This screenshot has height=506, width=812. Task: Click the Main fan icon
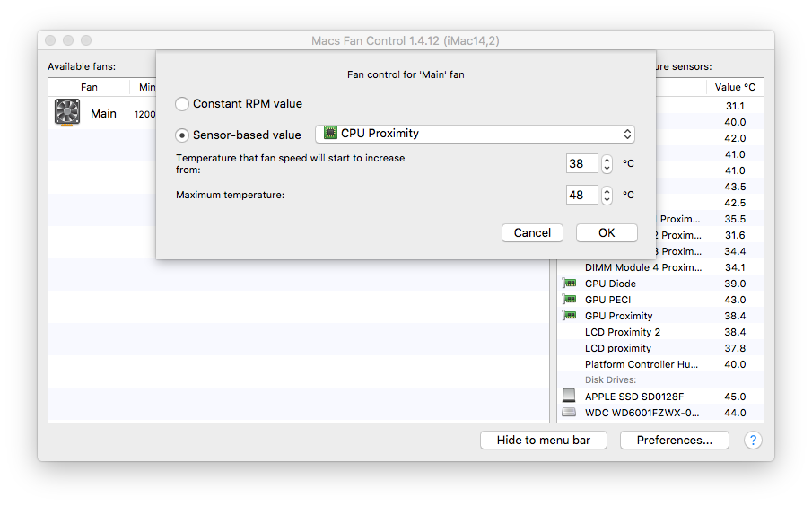click(67, 112)
